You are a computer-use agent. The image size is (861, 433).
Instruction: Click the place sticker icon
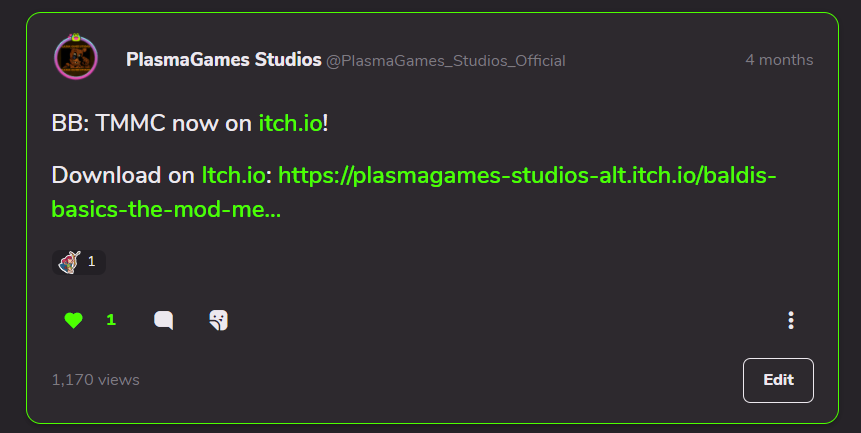point(219,320)
